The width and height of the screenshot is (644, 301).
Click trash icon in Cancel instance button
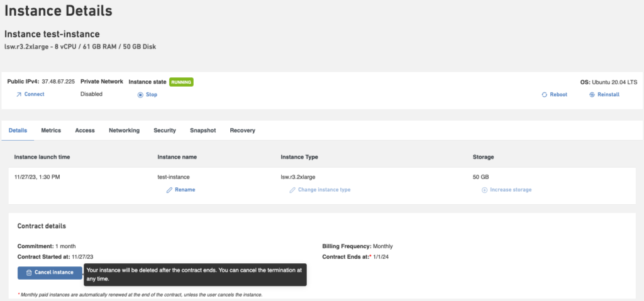(29, 273)
